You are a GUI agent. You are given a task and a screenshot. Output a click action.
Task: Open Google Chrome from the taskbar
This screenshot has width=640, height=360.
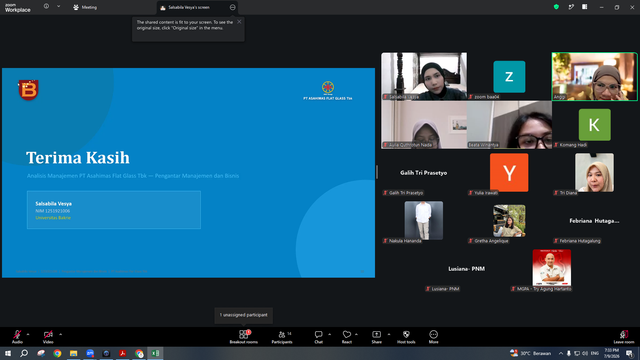(x=57, y=353)
